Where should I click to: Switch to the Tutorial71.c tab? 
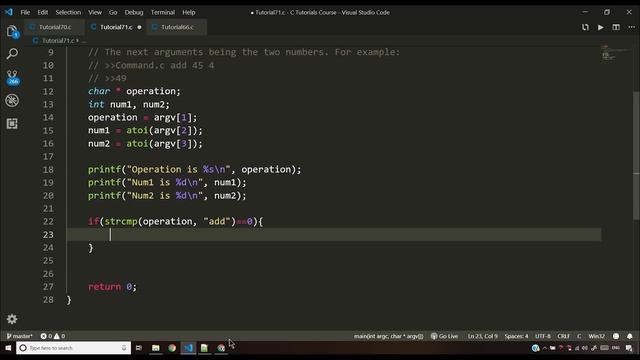pos(116,27)
